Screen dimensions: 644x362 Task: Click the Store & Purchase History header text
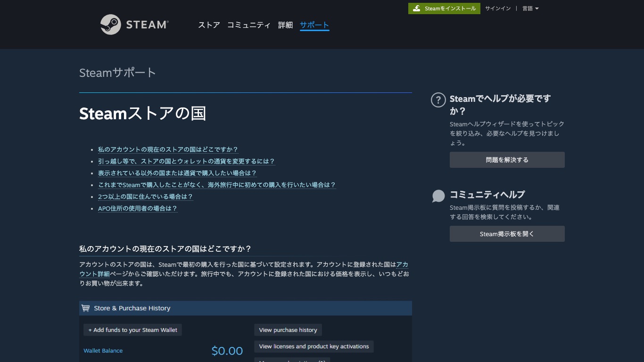[x=132, y=308]
